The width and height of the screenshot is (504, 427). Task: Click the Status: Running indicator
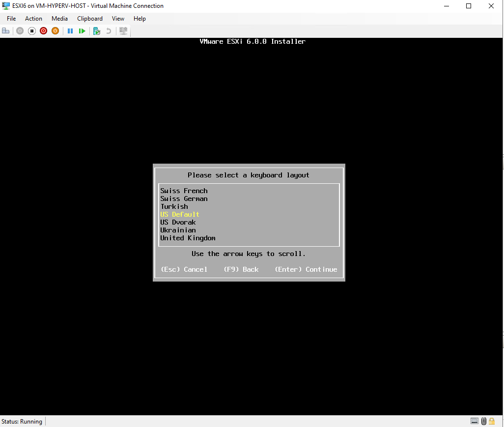pyautogui.click(x=22, y=421)
